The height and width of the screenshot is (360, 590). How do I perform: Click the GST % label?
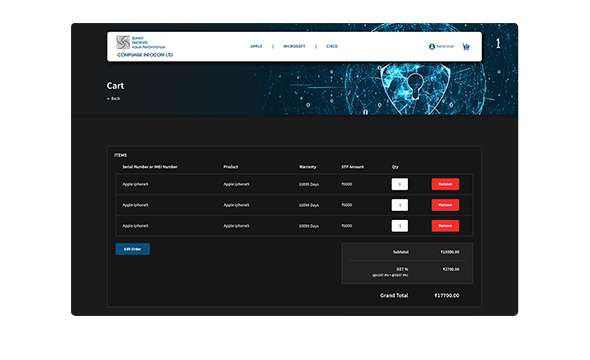(402, 269)
